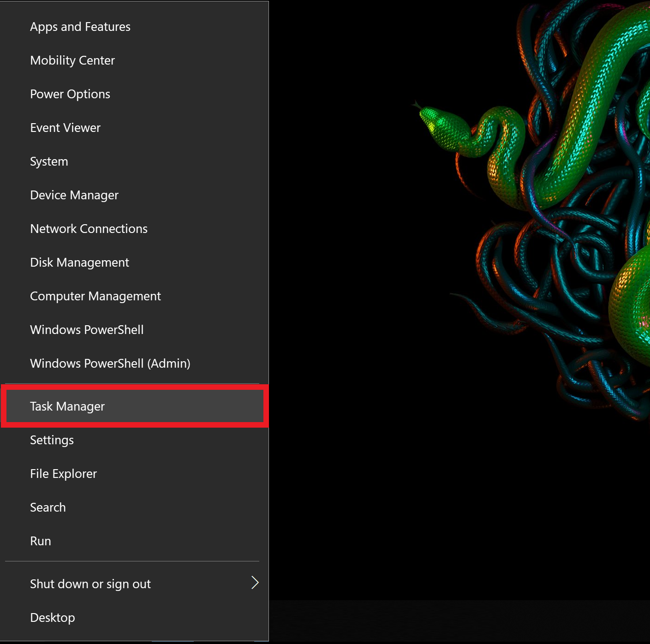Launch Disk Management
The height and width of the screenshot is (644, 650).
coord(79,262)
